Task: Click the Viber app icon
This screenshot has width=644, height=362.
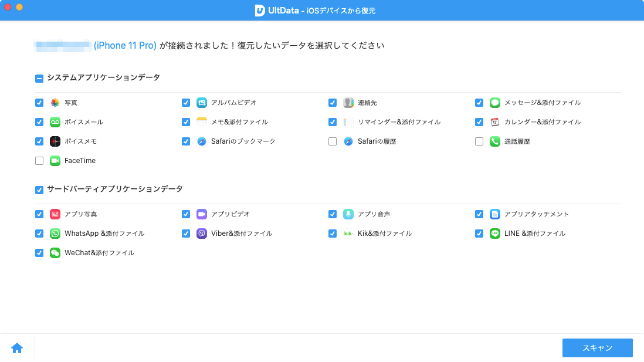Action: [202, 234]
